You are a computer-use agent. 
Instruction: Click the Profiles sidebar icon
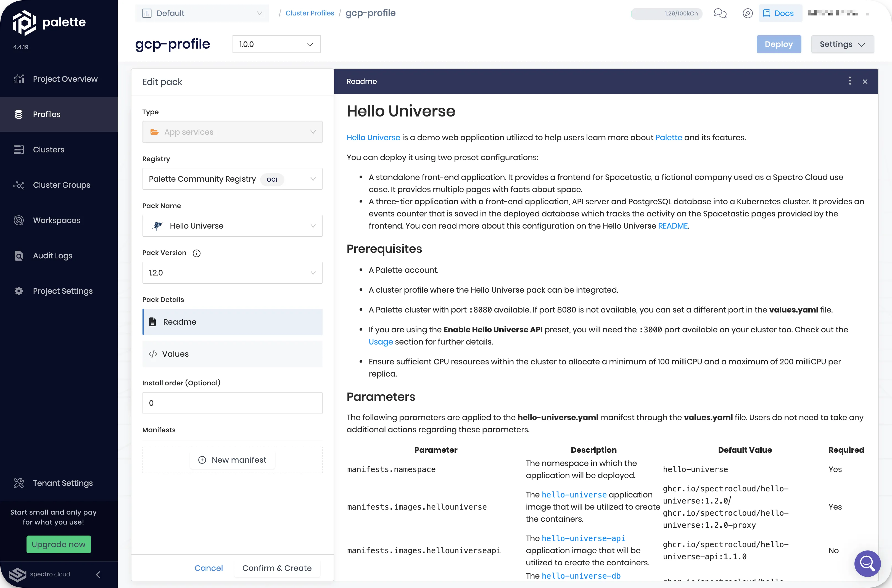[20, 114]
